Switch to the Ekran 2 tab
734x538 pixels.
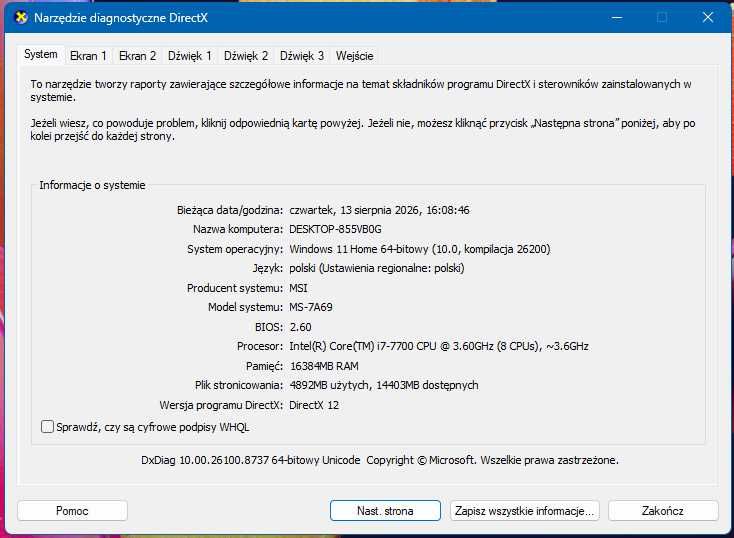click(x=137, y=56)
